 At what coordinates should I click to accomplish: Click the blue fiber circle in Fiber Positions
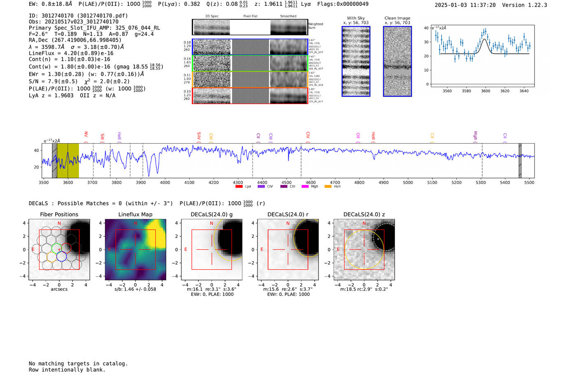click(61, 257)
